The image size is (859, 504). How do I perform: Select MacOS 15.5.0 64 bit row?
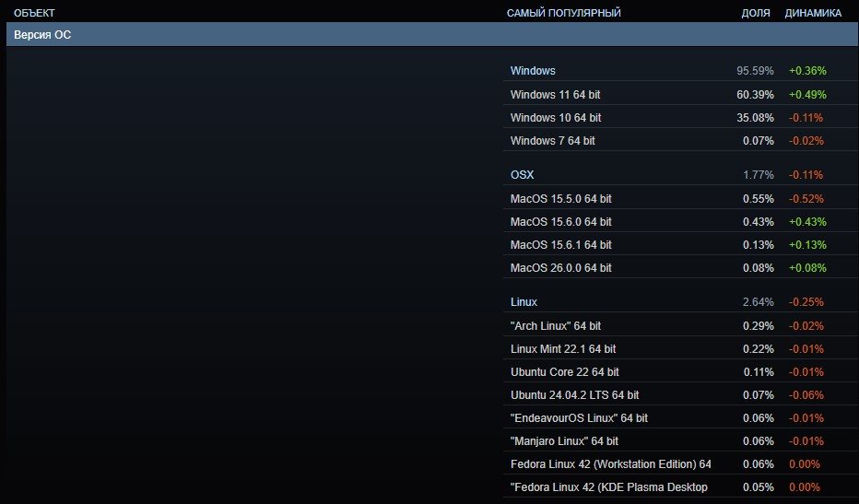pos(680,199)
